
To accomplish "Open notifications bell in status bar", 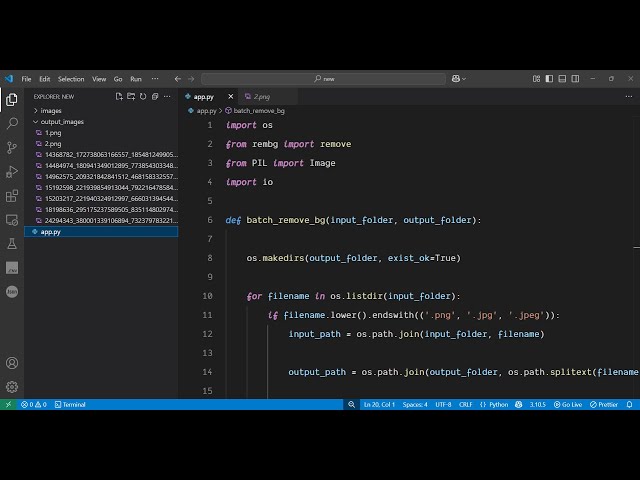I will click(629, 404).
